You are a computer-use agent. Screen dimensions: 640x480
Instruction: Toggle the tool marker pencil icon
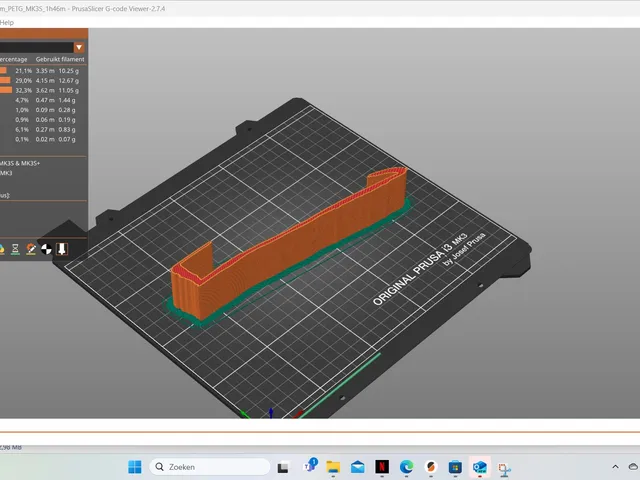point(31,249)
